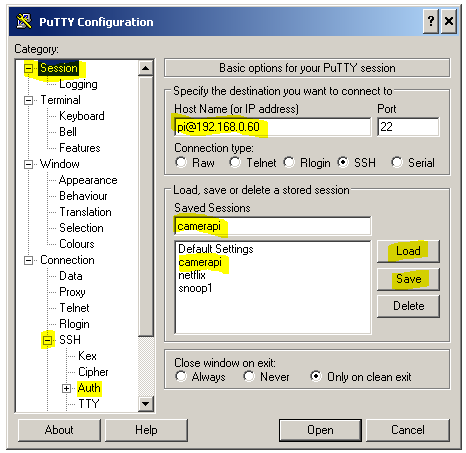Open the Data category
The height and width of the screenshot is (453, 466).
(71, 276)
